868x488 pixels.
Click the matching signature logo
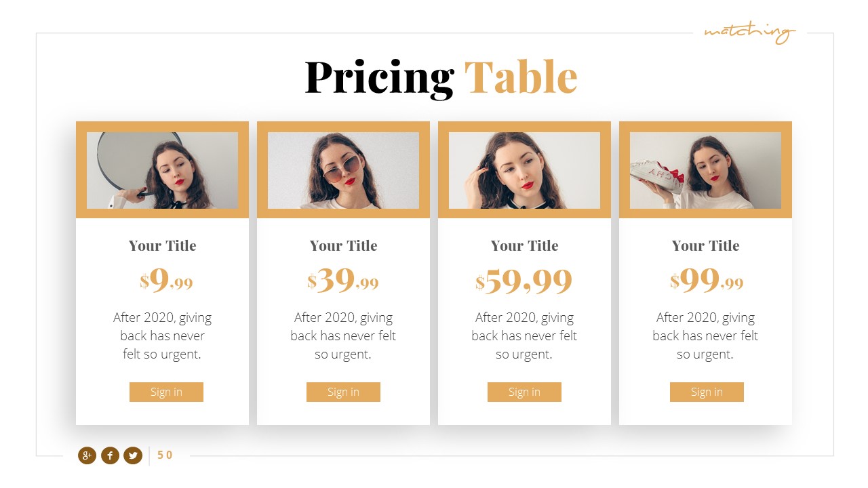749,32
